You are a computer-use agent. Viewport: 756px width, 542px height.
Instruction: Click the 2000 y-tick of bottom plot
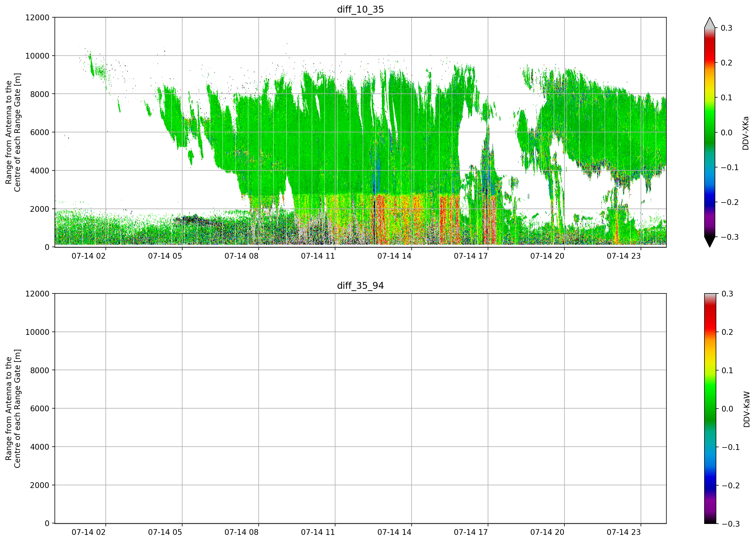pos(40,485)
